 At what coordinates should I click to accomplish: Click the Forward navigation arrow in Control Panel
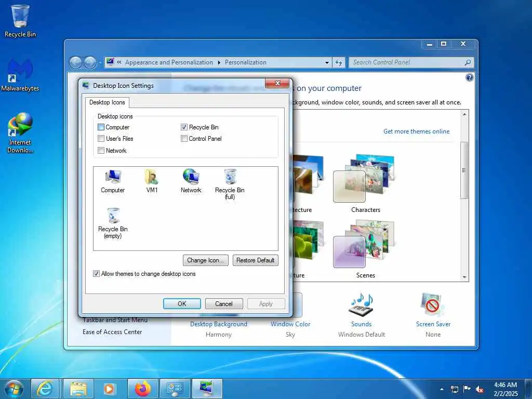coord(90,62)
